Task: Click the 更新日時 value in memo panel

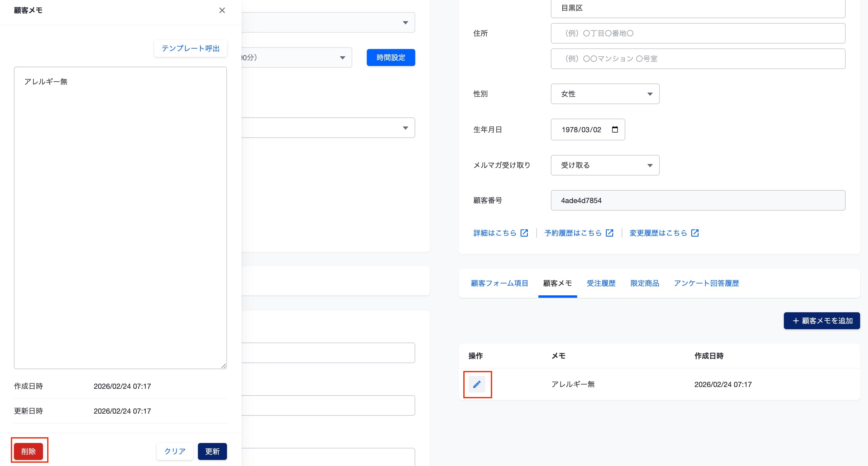Action: [x=122, y=411]
